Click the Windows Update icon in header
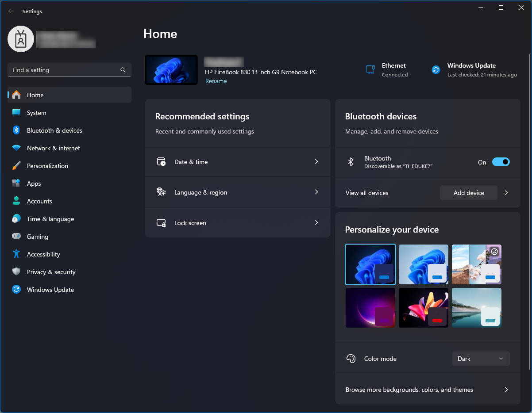 (x=436, y=70)
